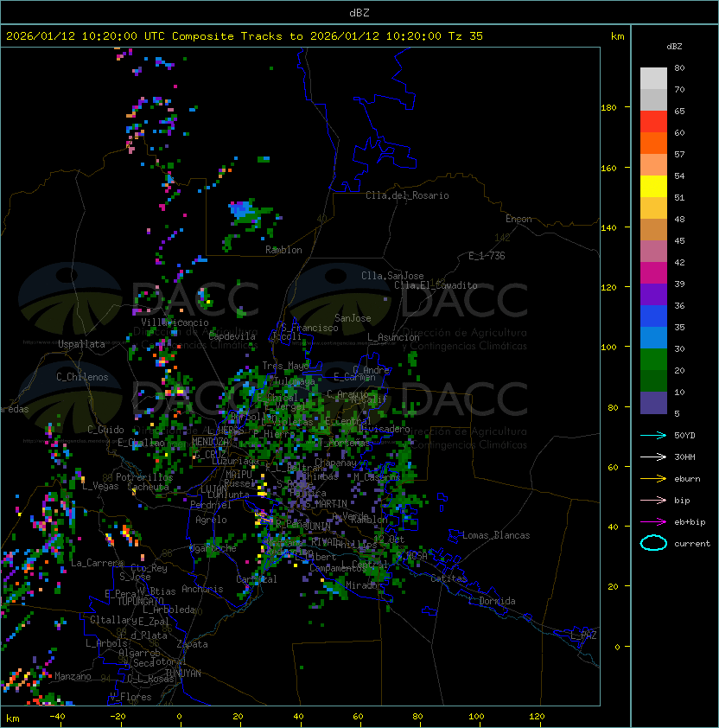Image resolution: width=719 pixels, height=728 pixels.
Task: Click the white 30HM arrow in legend
Action: (653, 457)
